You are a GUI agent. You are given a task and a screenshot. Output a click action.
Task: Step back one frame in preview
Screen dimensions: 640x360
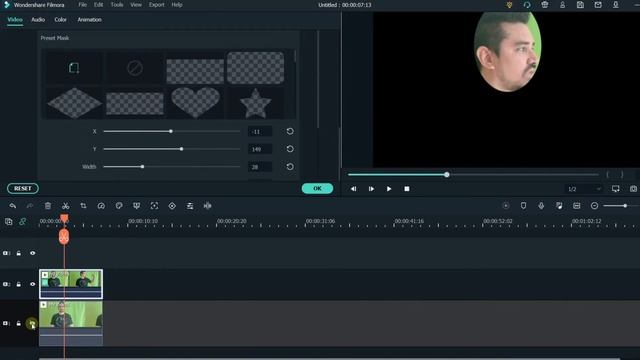point(353,189)
